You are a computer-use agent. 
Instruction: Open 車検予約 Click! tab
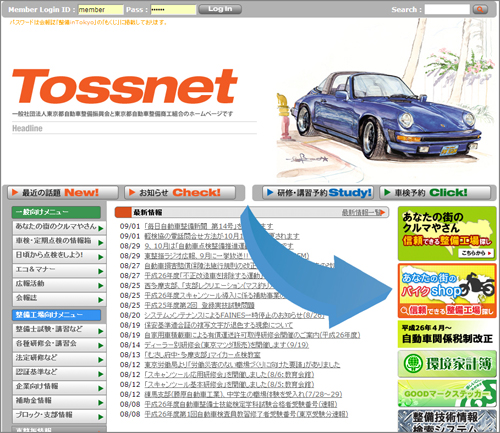435,193
